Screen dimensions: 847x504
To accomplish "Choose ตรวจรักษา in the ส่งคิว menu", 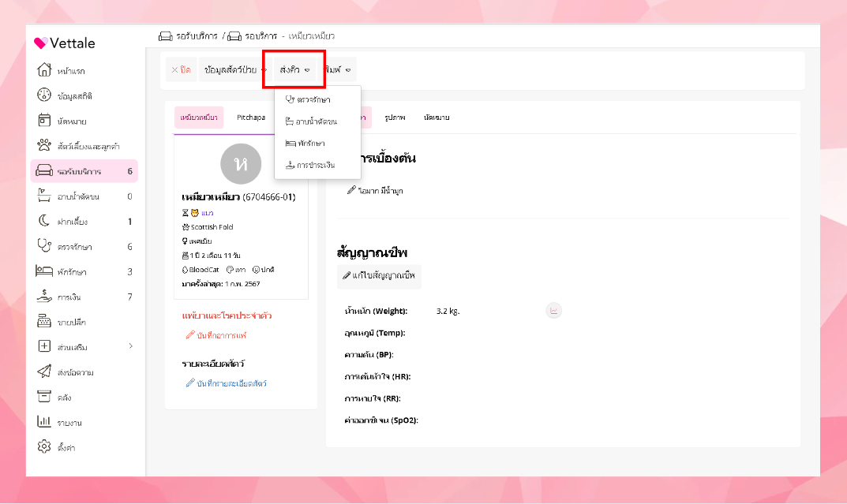I will point(317,100).
